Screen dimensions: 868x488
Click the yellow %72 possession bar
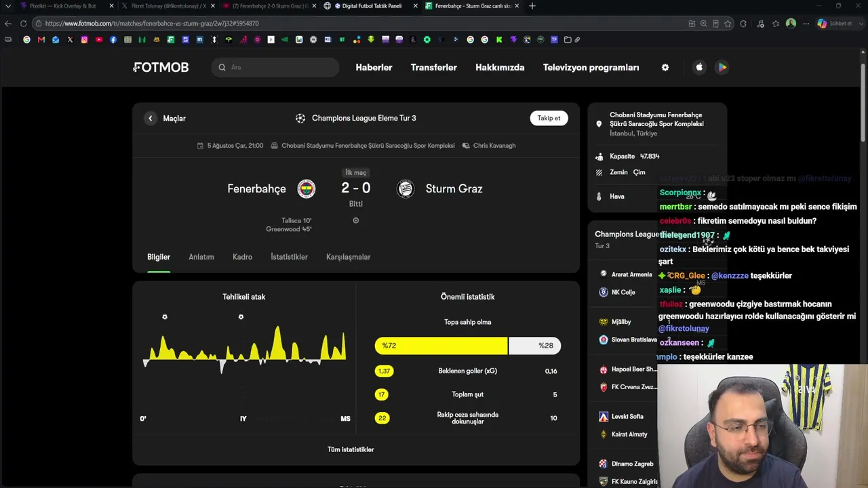pyautogui.click(x=441, y=346)
